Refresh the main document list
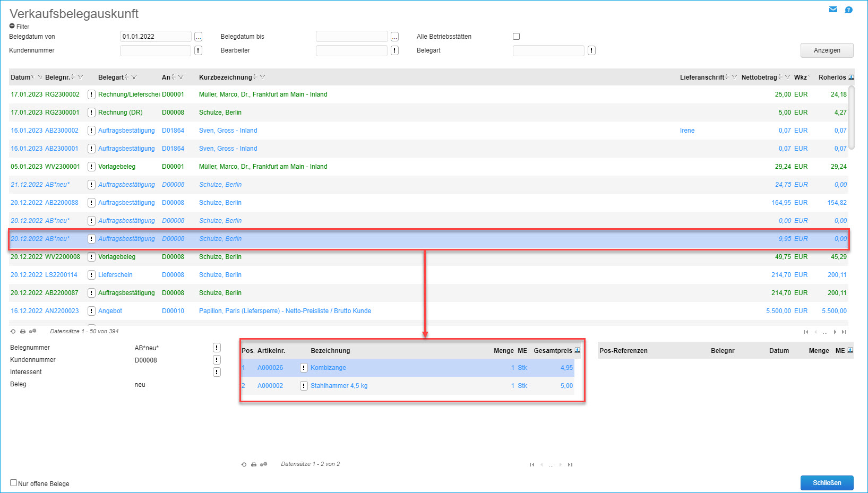 pyautogui.click(x=13, y=331)
